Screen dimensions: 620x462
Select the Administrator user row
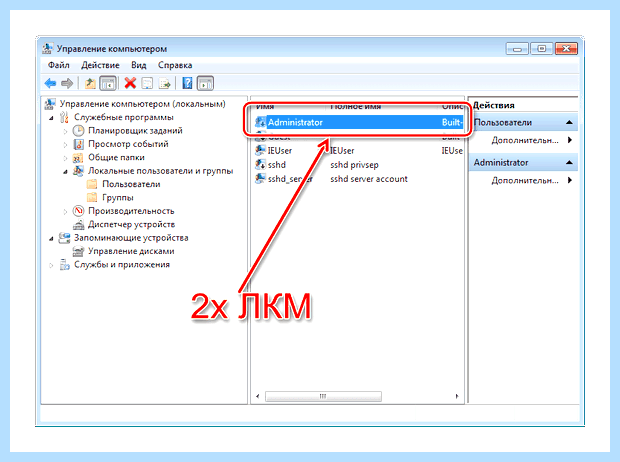coord(358,122)
